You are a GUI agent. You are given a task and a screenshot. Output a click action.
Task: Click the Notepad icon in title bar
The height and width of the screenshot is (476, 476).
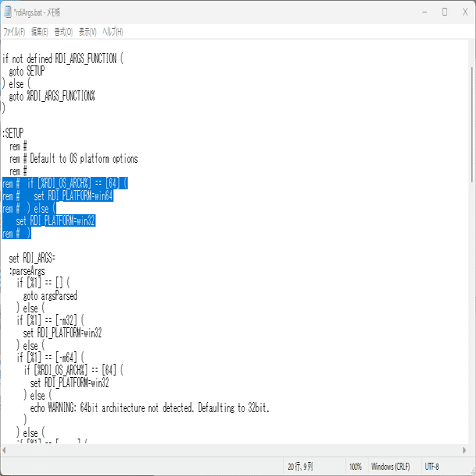8,12
